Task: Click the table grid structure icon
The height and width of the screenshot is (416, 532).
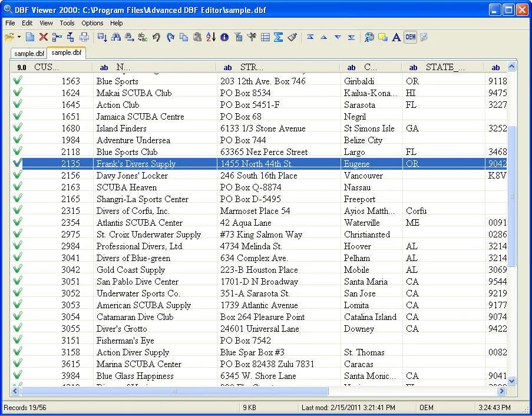Action: [265, 37]
